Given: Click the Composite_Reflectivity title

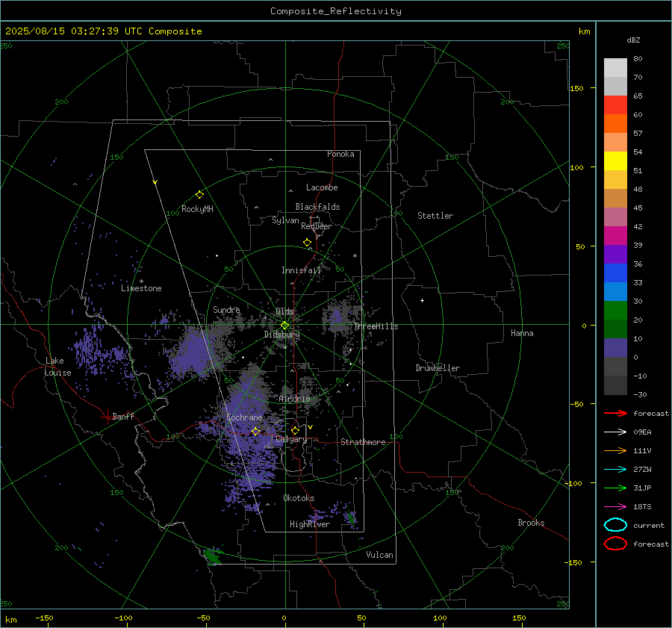Looking at the screenshot, I should tap(335, 11).
